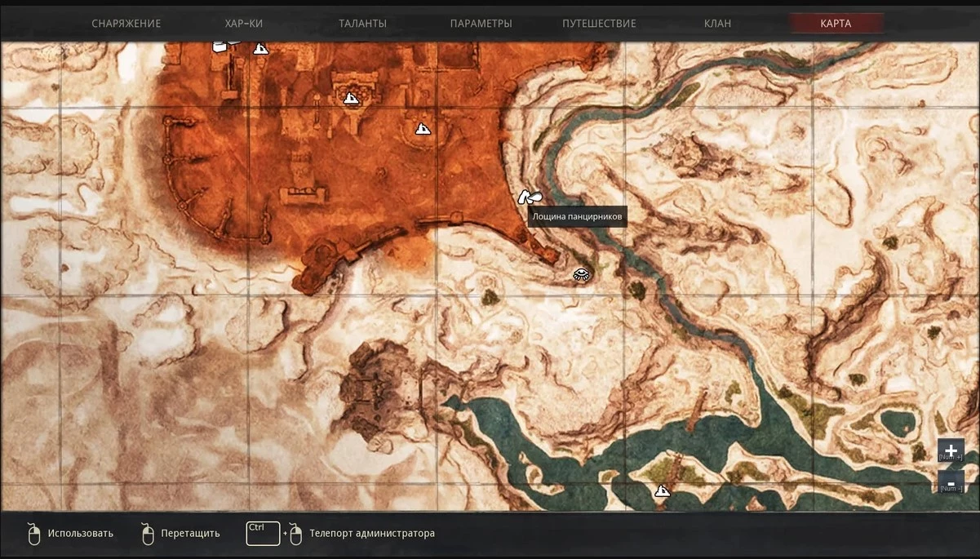Open the КЛАН tab
The width and height of the screenshot is (980, 559).
click(717, 24)
